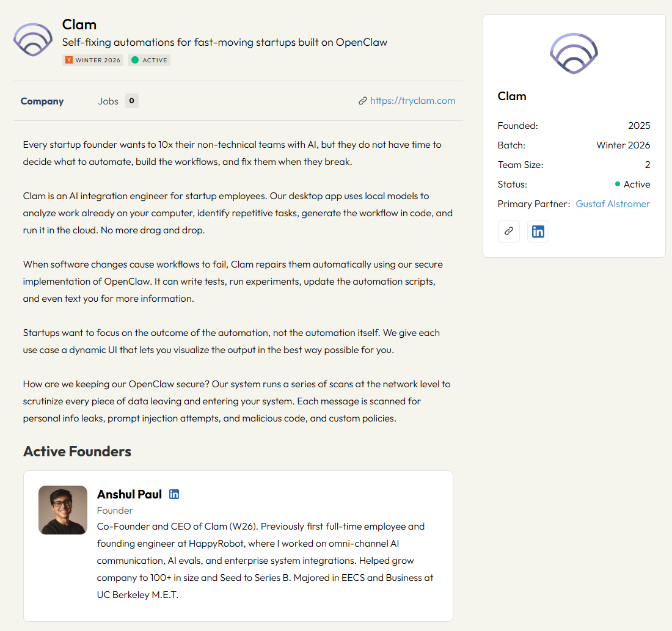Image resolution: width=672 pixels, height=631 pixels.
Task: Click the large Clam logo in the sidebar card
Action: 574,54
